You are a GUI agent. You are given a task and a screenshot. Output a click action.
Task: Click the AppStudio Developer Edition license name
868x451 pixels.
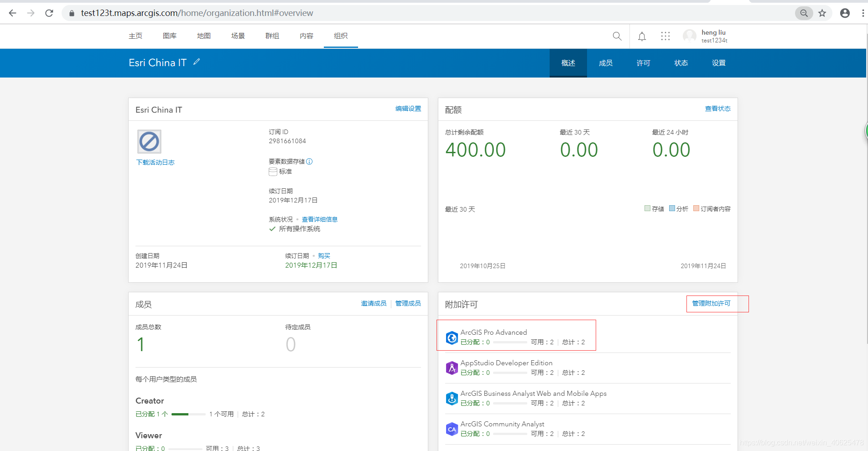tap(506, 363)
